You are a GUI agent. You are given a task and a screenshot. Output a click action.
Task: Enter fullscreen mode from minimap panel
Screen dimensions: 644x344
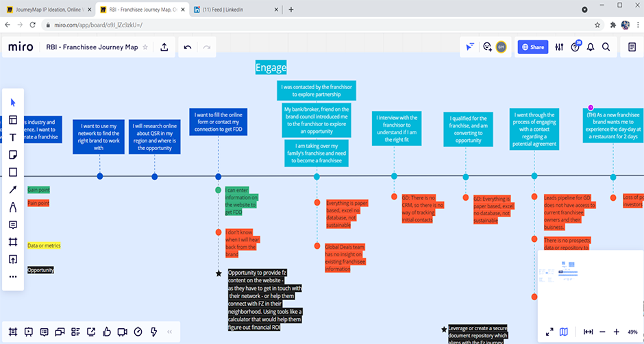[x=549, y=332]
